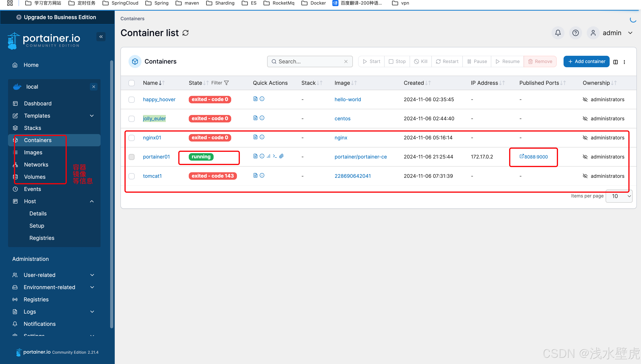The image size is (641, 364).
Task: Open browser apps grid icon
Action: click(x=10, y=3)
